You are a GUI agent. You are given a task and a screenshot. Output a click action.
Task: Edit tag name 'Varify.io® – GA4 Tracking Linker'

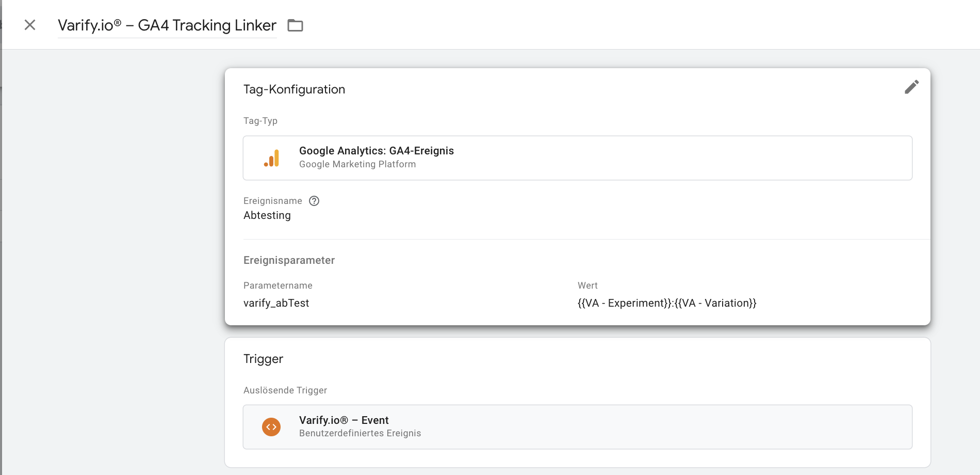coord(167,25)
